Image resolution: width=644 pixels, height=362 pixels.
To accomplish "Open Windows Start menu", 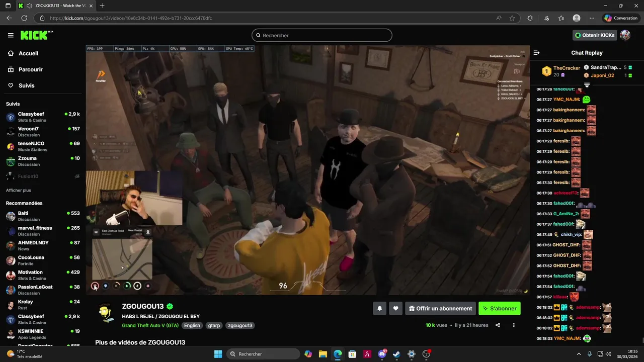I will point(218,354).
